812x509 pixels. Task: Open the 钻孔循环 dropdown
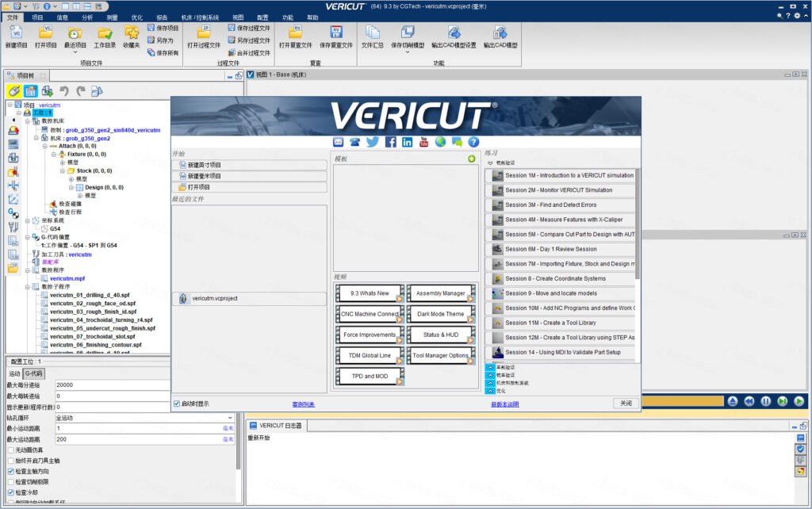[x=145, y=417]
